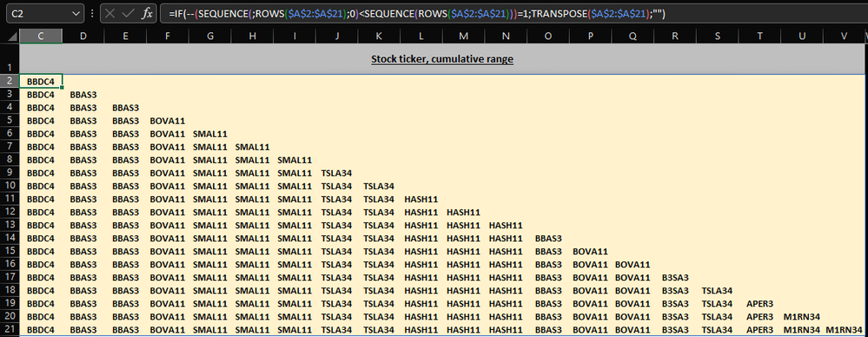Select cell C2 containing BBDC4
Screen dimensions: 868x337
(x=41, y=82)
